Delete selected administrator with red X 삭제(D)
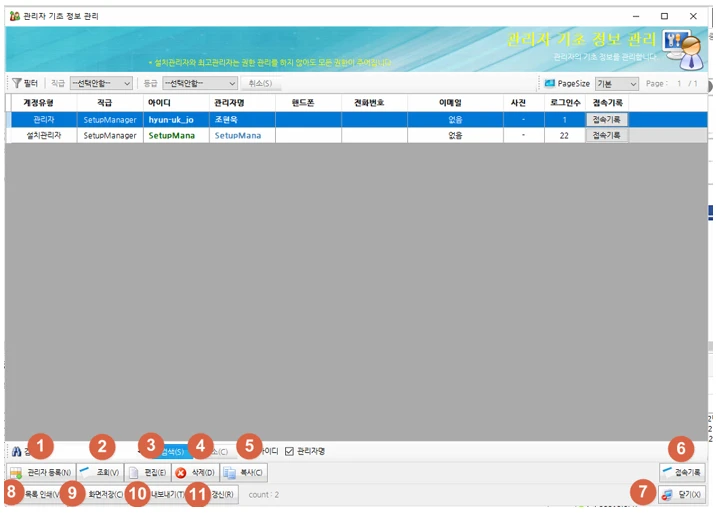Screen dimensions: 716x513 pyautogui.click(x=195, y=472)
